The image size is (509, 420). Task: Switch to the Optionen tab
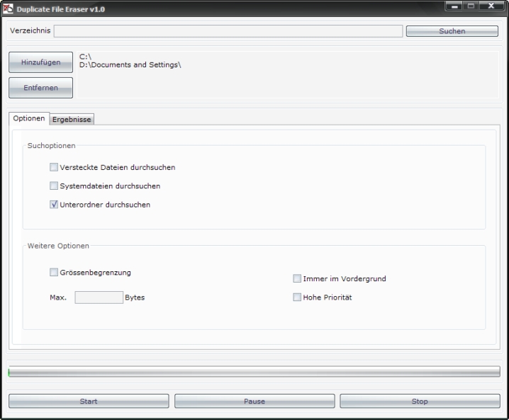coord(29,119)
